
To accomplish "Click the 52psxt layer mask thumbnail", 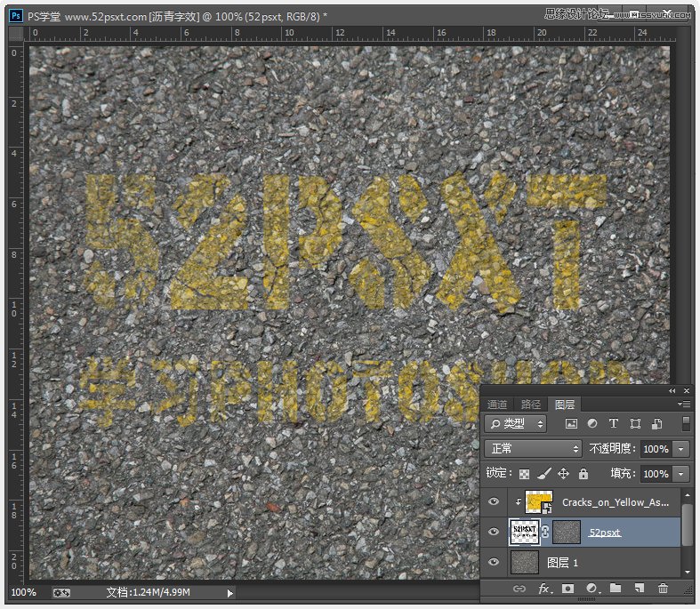I will [x=567, y=532].
